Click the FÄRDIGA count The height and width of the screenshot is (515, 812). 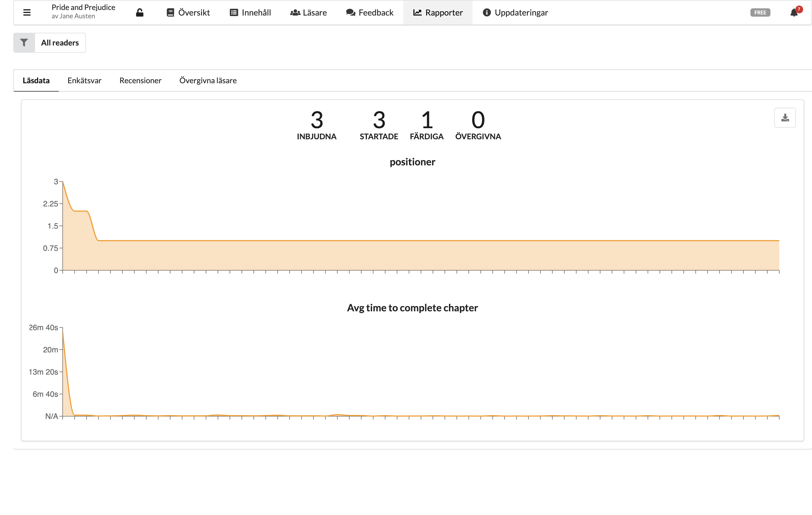[427, 125]
